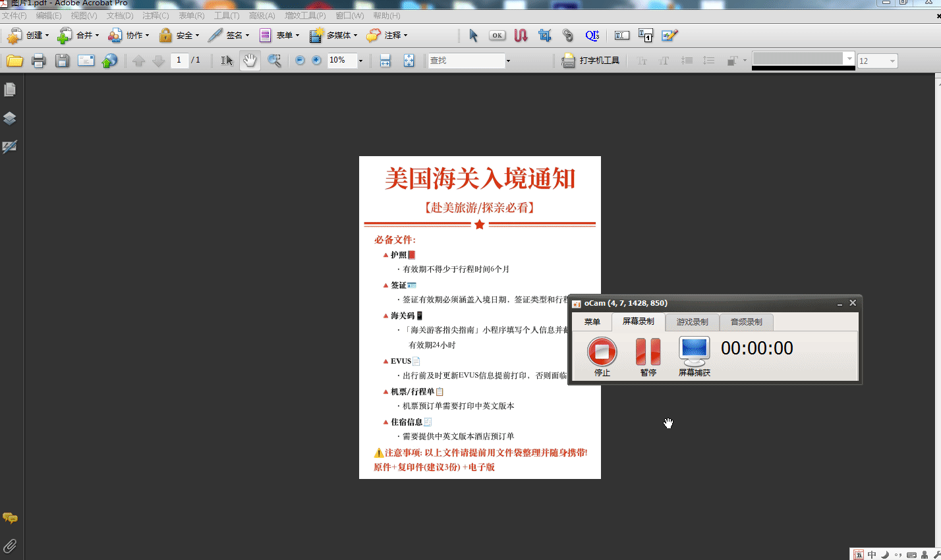Open the Layers panel in left sidebar

[10, 118]
